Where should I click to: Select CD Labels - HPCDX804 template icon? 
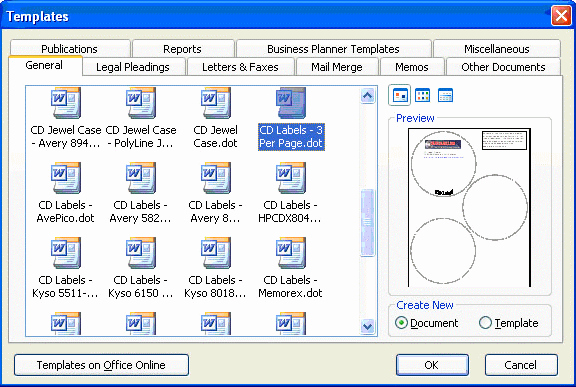291,178
